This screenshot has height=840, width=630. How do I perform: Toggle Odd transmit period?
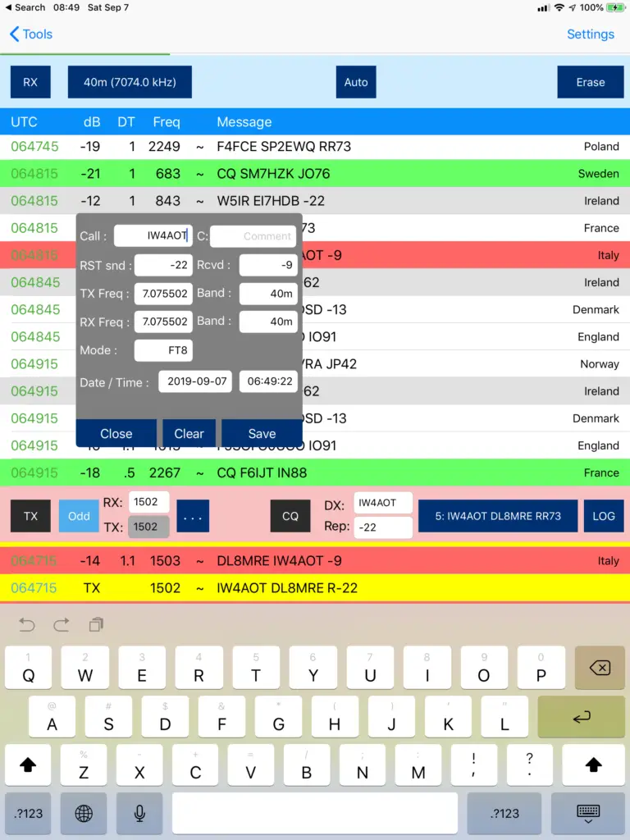(x=79, y=516)
